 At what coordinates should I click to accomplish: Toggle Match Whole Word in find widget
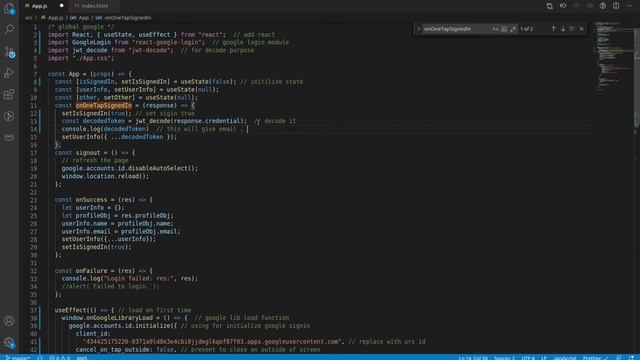click(x=504, y=29)
